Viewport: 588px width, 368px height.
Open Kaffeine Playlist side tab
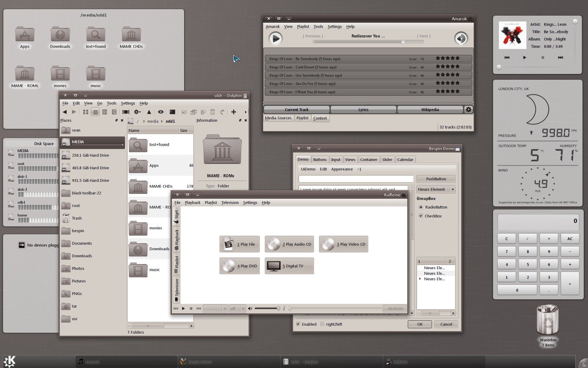(176, 265)
